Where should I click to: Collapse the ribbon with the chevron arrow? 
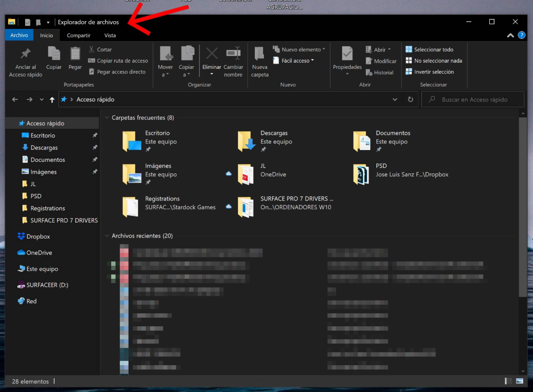510,35
